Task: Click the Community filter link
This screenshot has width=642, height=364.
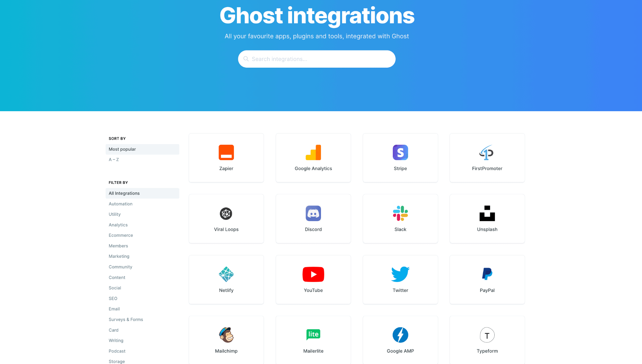Action: coord(120,267)
